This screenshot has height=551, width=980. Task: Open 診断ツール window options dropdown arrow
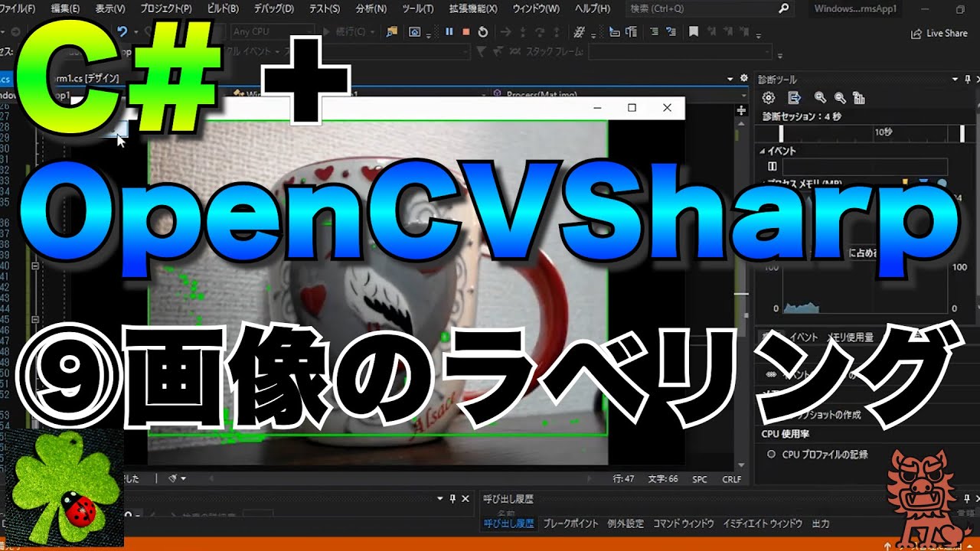(955, 80)
